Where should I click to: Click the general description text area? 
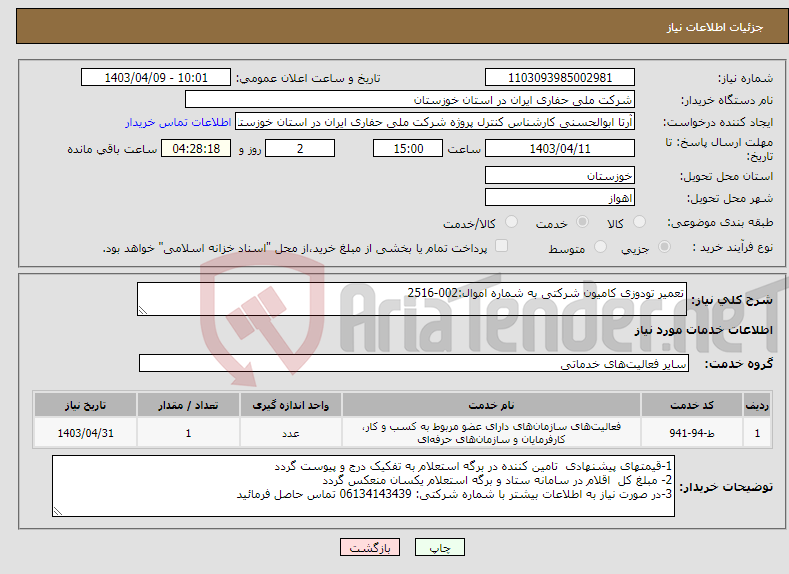412,299
